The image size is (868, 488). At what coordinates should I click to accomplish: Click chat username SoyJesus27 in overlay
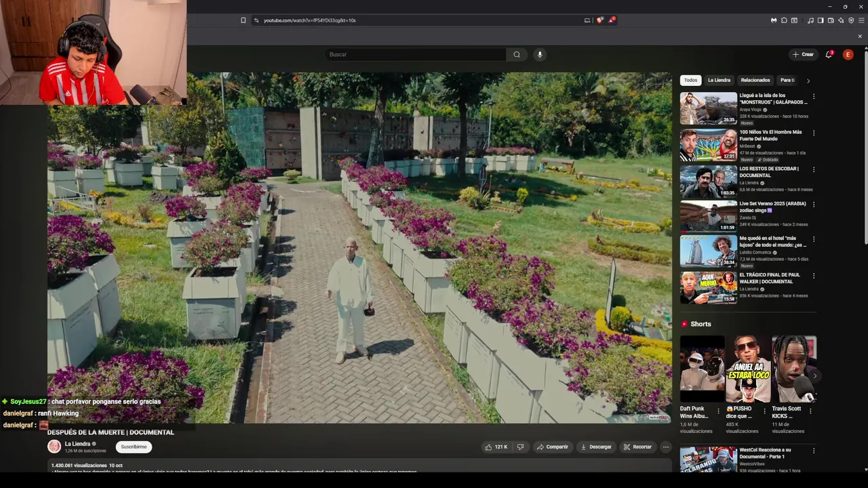(28, 402)
